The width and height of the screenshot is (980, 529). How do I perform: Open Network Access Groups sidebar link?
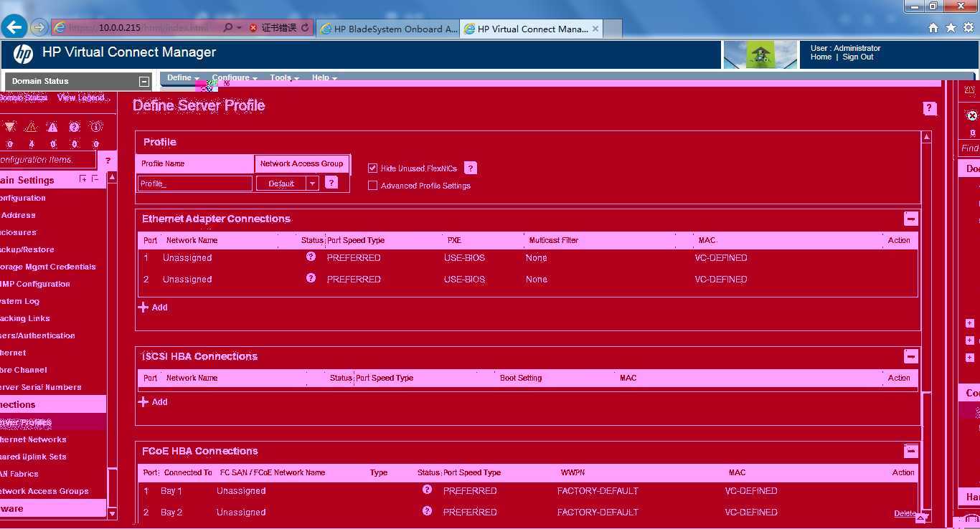[x=44, y=491]
